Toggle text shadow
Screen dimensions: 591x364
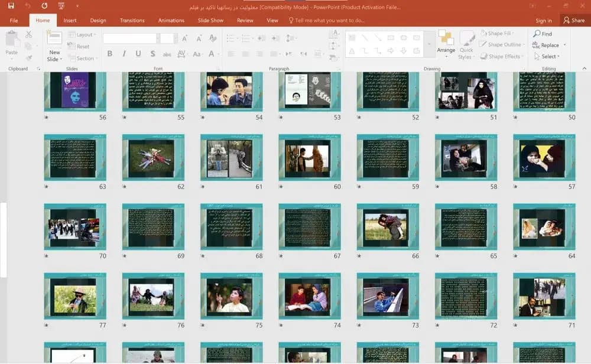152,54
